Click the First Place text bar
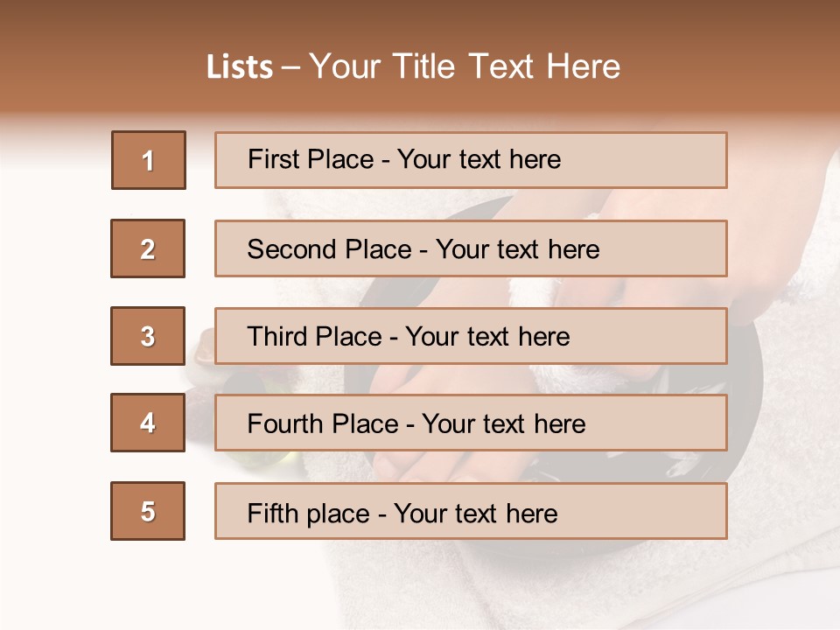 click(x=471, y=160)
